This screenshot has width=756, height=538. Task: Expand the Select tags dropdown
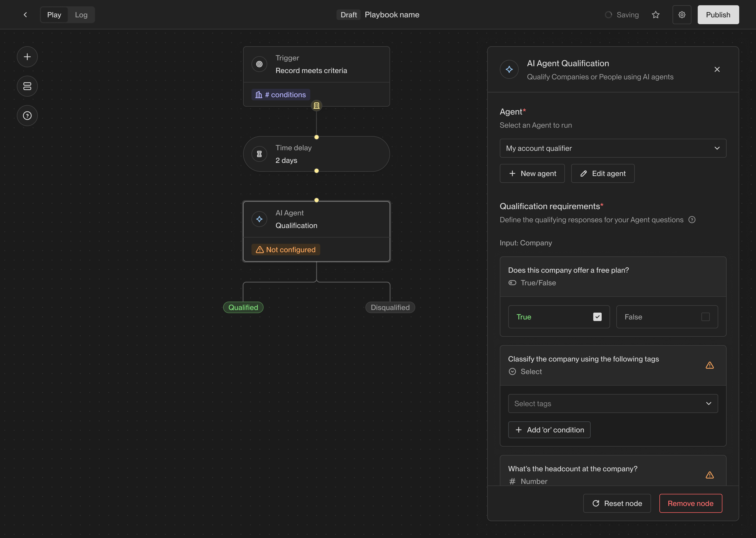coord(613,403)
